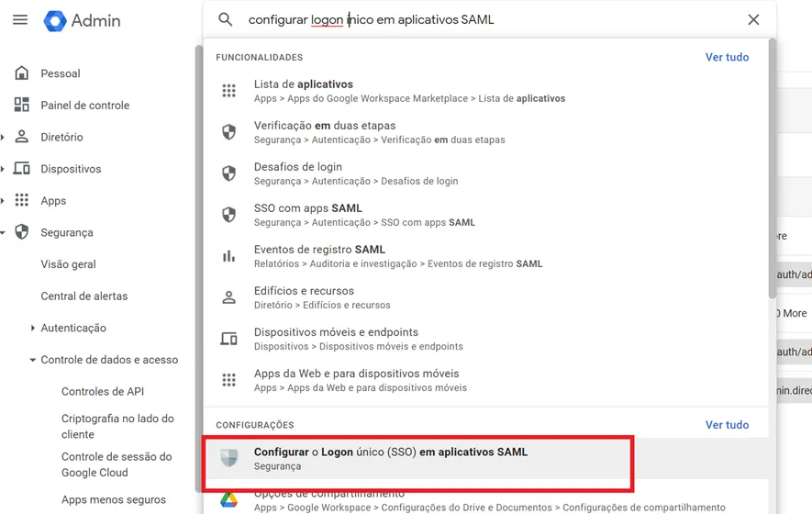812x514 pixels.
Task: Expand the Apps section arrow
Action: [x=3, y=200]
